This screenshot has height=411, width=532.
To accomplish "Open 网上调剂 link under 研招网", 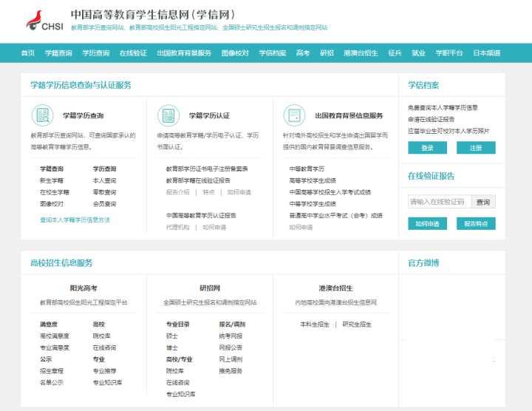I will pyautogui.click(x=230, y=359).
